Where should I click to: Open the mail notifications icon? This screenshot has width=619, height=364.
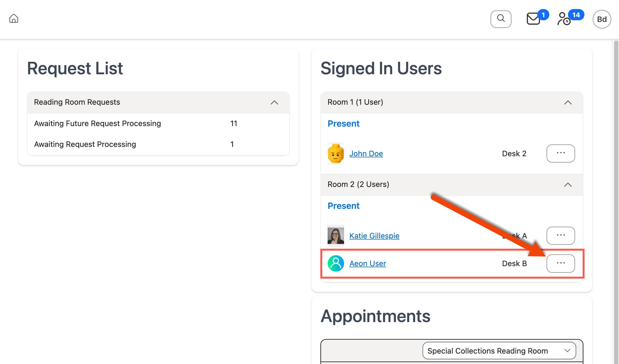(534, 19)
